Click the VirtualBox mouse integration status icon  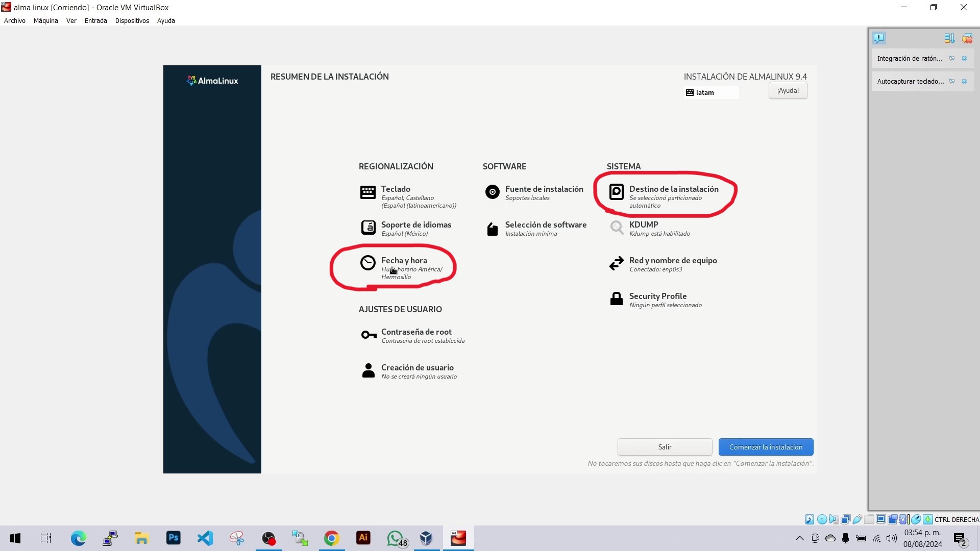coord(916,519)
